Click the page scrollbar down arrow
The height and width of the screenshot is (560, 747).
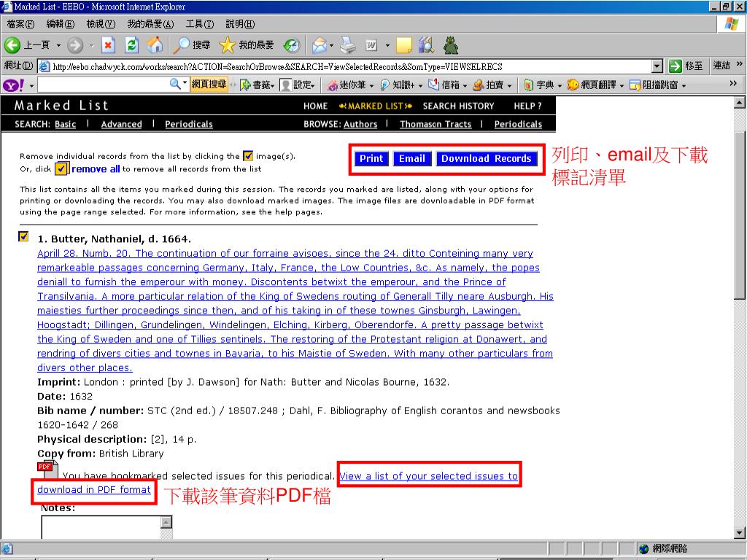point(740,533)
